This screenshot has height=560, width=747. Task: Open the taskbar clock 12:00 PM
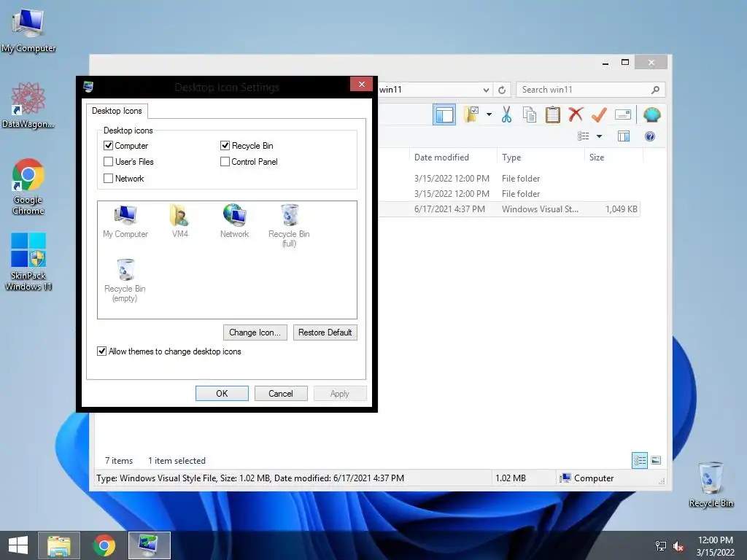tap(715, 545)
